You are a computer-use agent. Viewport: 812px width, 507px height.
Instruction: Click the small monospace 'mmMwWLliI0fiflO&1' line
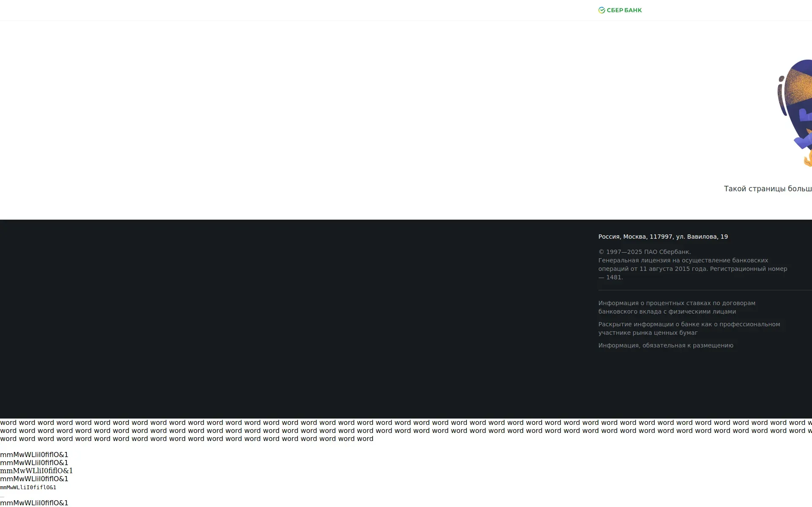click(28, 488)
